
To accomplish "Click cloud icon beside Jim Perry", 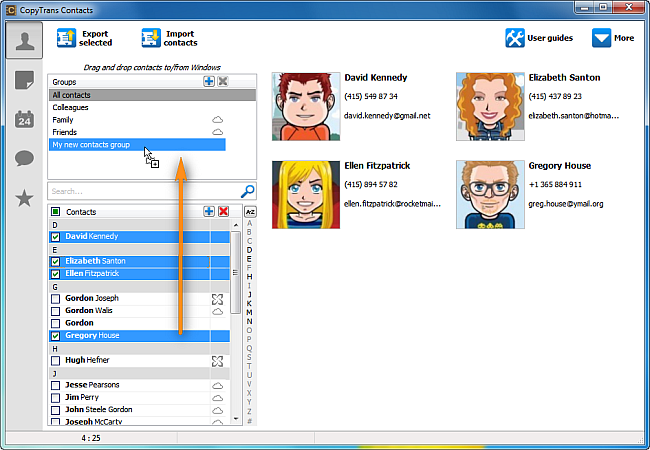I will [x=218, y=398].
